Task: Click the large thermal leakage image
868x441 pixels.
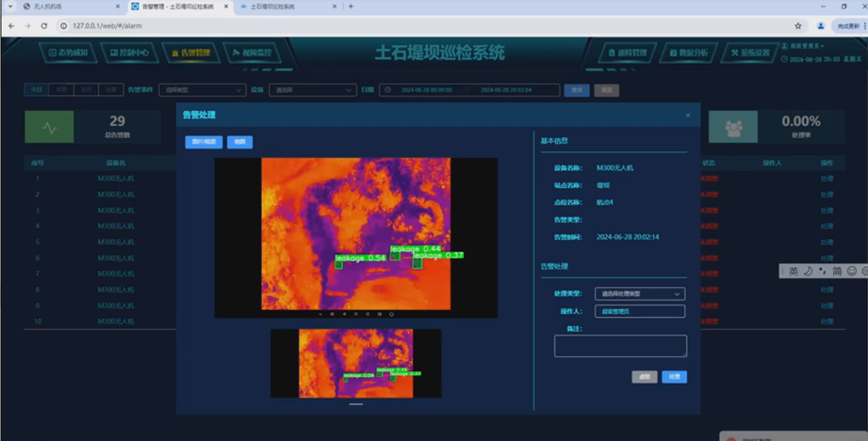Action: [356, 234]
